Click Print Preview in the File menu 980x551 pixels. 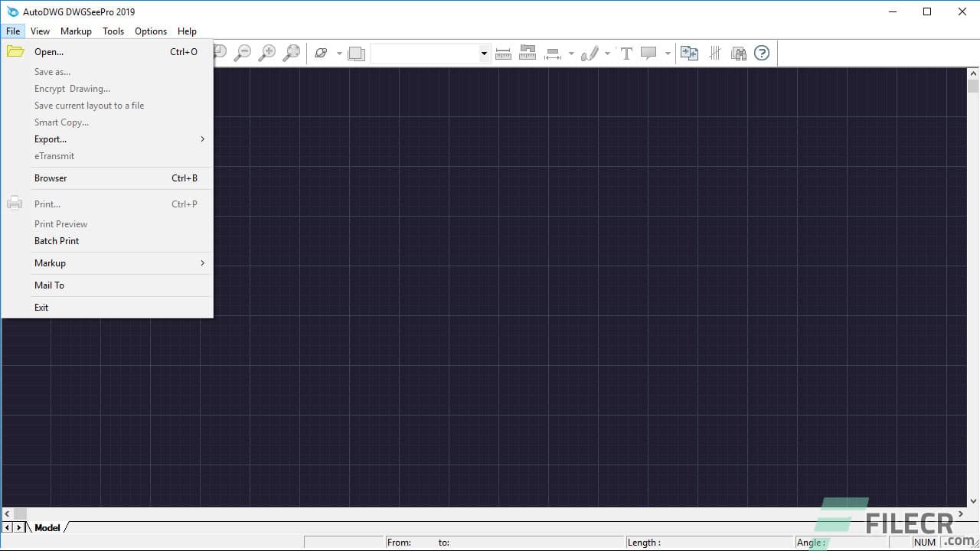[x=60, y=223]
